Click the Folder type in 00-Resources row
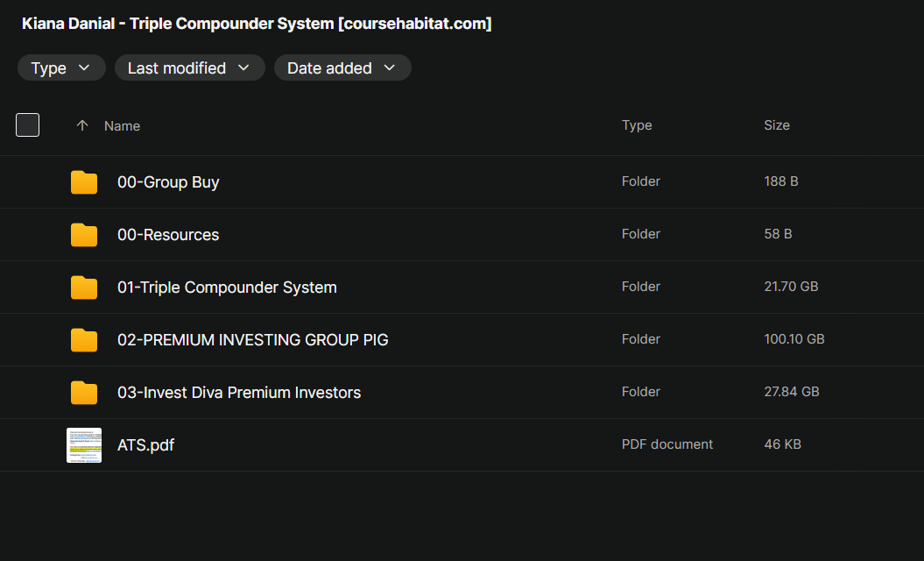 coord(641,233)
